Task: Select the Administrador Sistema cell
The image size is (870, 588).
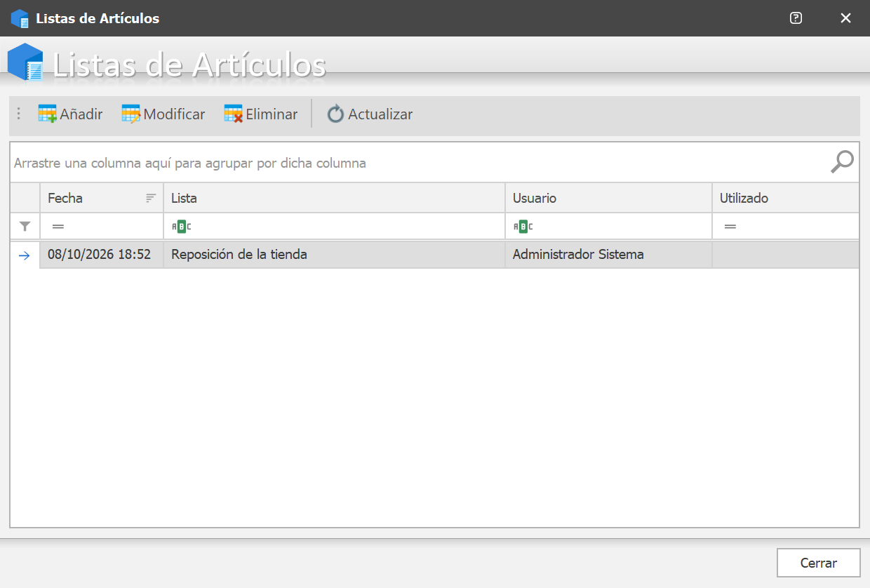Action: [x=609, y=255]
